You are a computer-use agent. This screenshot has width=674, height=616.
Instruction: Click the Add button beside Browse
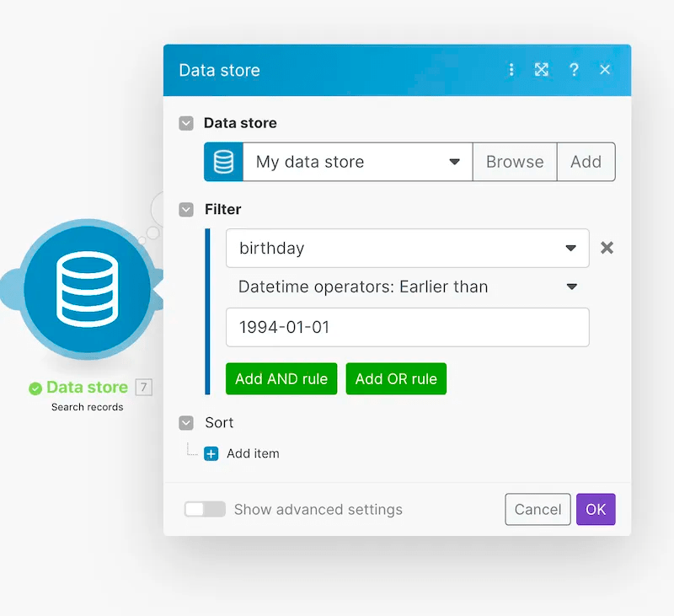[x=586, y=162]
